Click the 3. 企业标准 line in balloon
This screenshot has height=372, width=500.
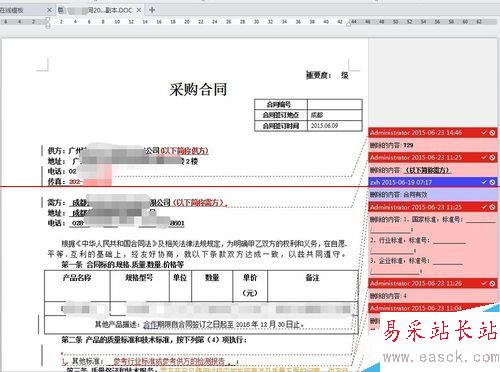point(416,261)
